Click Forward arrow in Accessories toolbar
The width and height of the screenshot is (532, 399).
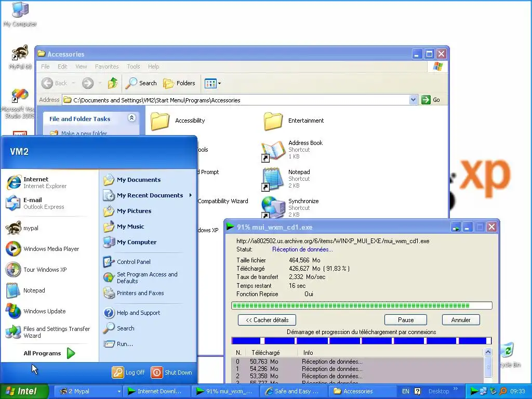(x=88, y=83)
